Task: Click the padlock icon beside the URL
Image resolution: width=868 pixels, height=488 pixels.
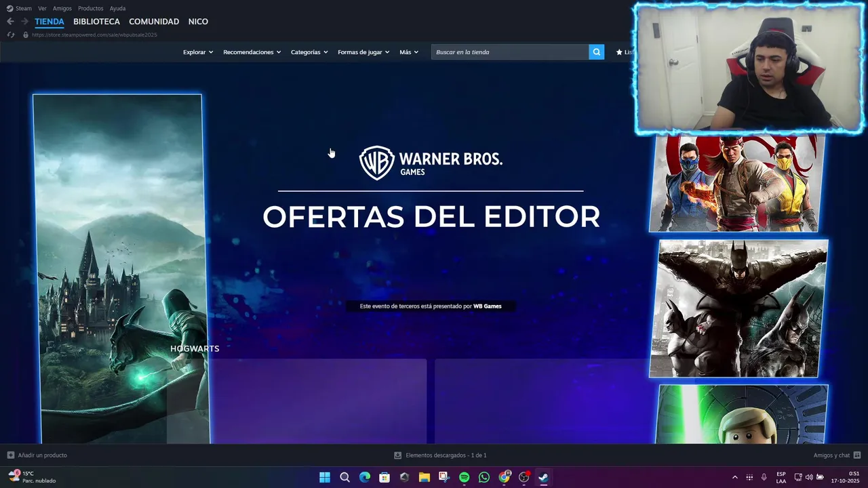Action: [26, 35]
